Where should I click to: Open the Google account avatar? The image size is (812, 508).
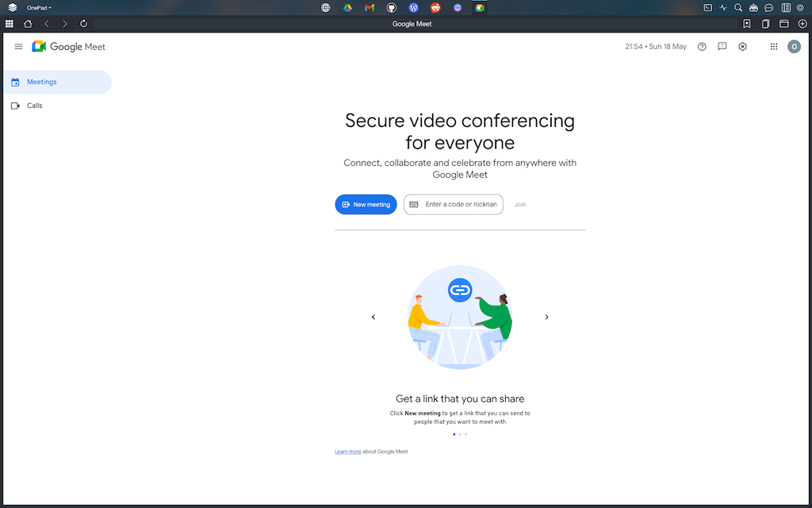794,47
